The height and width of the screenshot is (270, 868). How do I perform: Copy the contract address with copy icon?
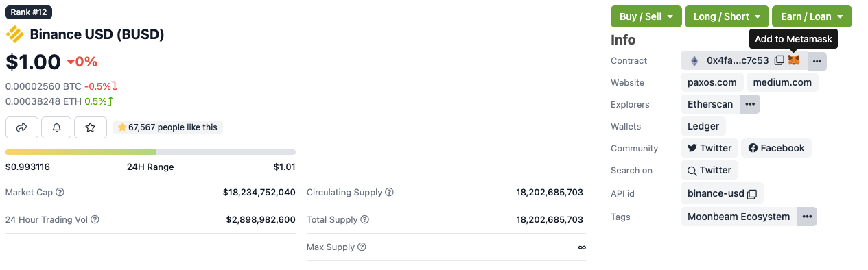(x=779, y=60)
